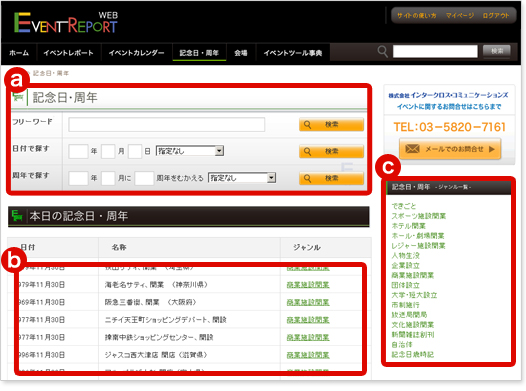Open ホール・劇場開業 genre link
The width and height of the screenshot is (526, 391).
click(418, 236)
